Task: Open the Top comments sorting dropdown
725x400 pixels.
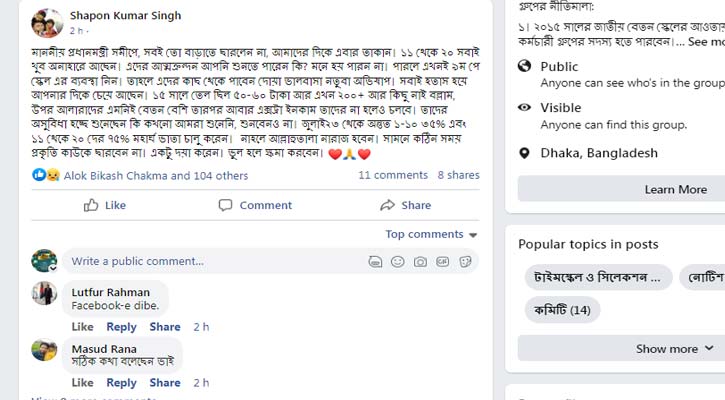Action: [x=431, y=234]
